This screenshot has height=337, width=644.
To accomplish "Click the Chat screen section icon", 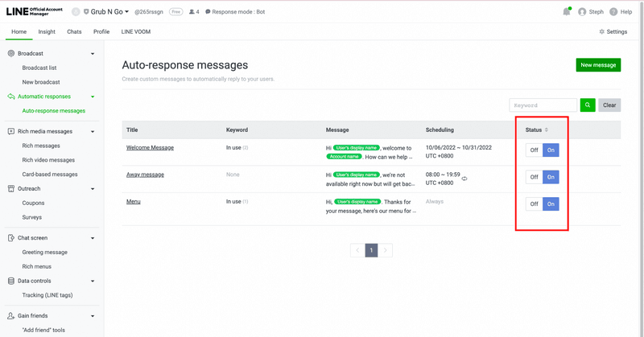I will click(11, 238).
